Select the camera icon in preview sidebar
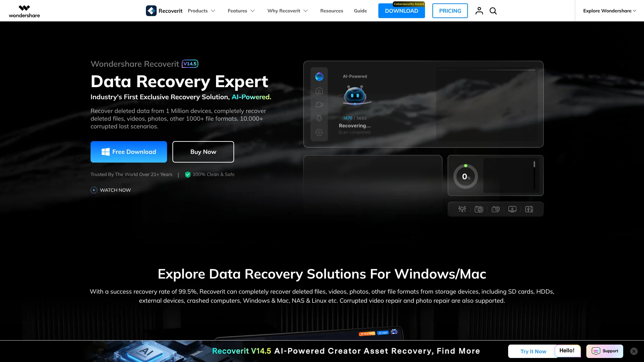644x362 pixels. [319, 91]
